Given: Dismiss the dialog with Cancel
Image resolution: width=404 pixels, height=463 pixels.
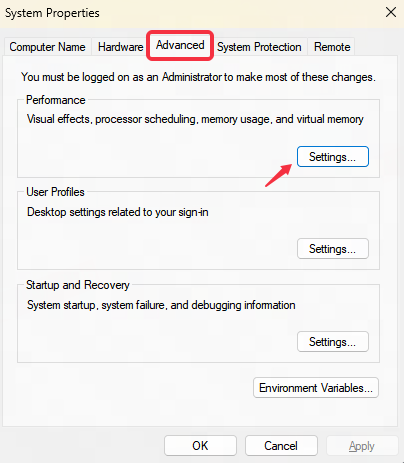Looking at the screenshot, I should [x=281, y=446].
